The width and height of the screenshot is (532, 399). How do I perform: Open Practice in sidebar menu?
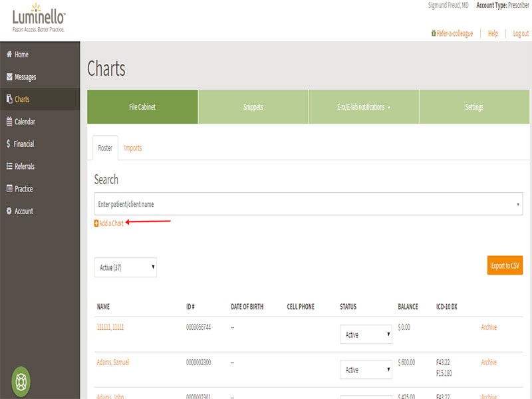(x=24, y=189)
